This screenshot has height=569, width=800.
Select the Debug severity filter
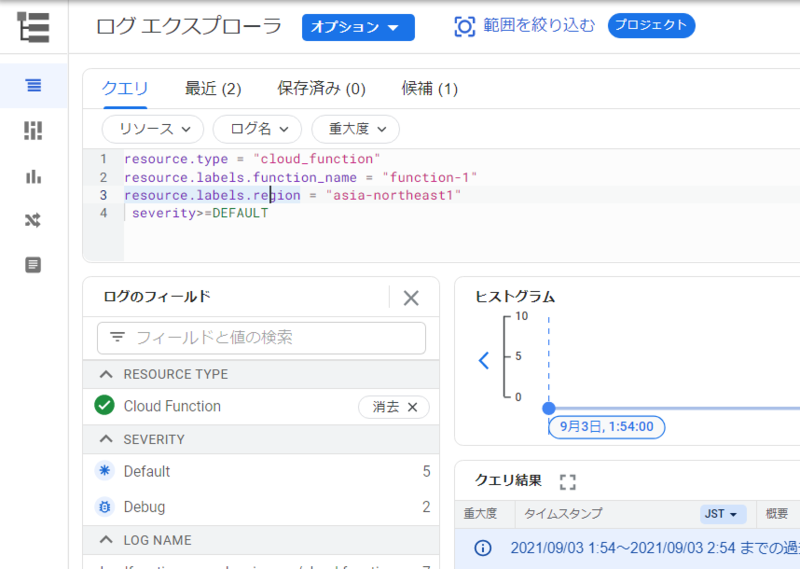pos(144,507)
